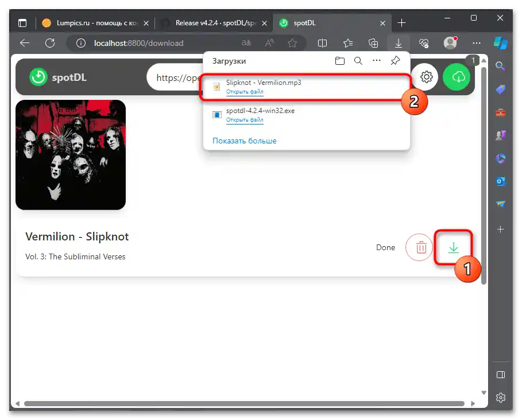This screenshot has height=420, width=522.
Task: Open the user profile avatar
Action: pos(450,43)
